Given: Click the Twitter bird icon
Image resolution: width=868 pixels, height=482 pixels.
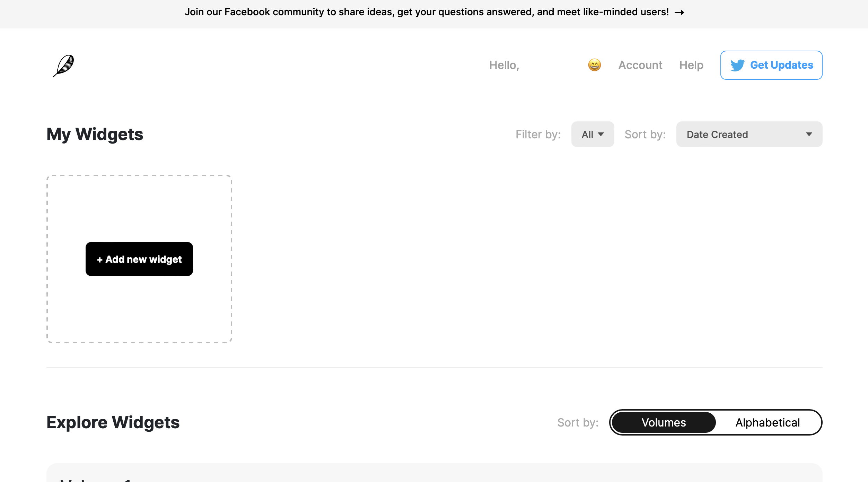Looking at the screenshot, I should point(737,65).
